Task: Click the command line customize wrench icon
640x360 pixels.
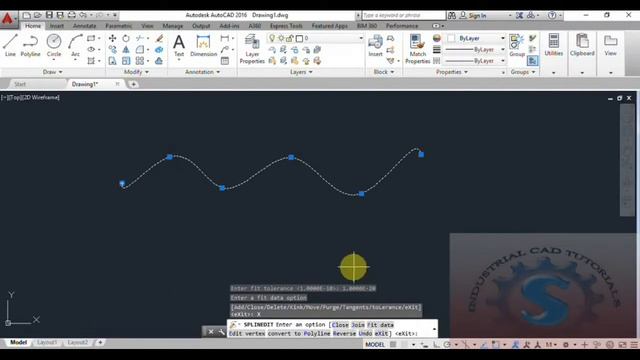Action: pyautogui.click(x=221, y=331)
